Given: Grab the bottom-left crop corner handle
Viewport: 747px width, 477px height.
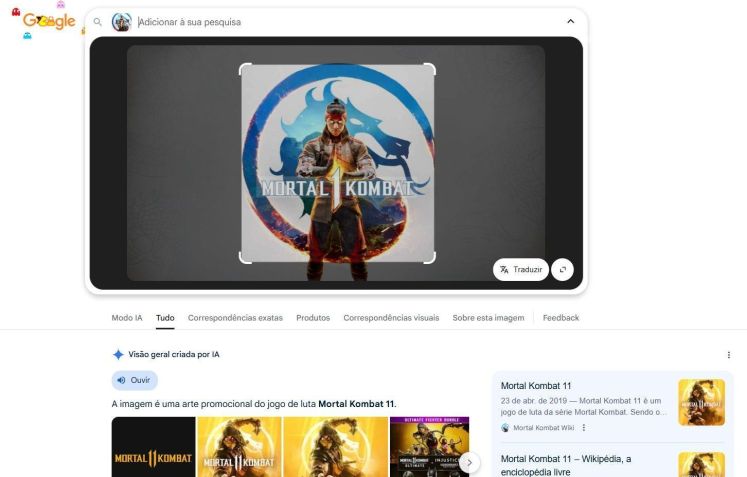Looking at the screenshot, I should [x=244, y=258].
